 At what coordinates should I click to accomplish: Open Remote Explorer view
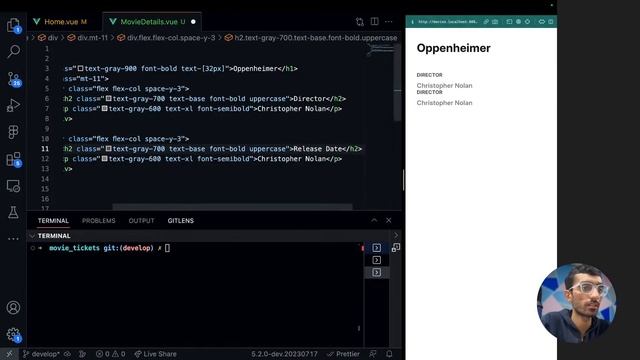click(x=13, y=186)
